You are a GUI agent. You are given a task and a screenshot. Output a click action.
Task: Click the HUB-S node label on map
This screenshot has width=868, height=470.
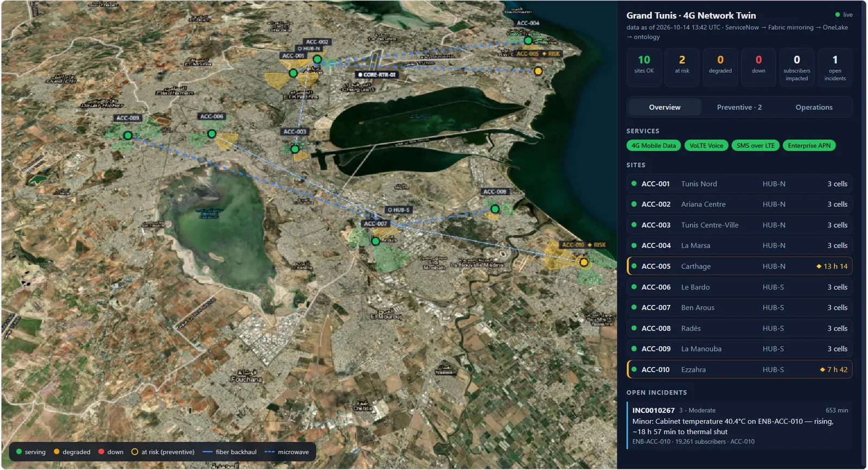tap(399, 210)
